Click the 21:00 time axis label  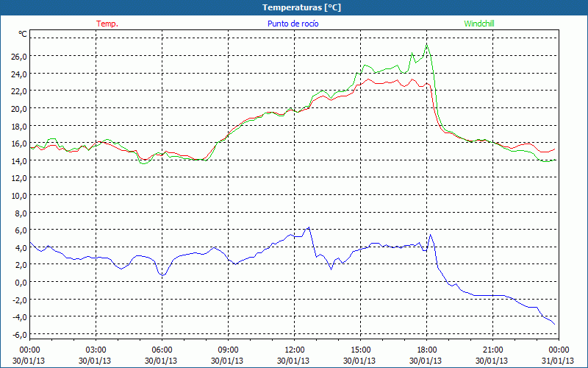[x=492, y=350]
